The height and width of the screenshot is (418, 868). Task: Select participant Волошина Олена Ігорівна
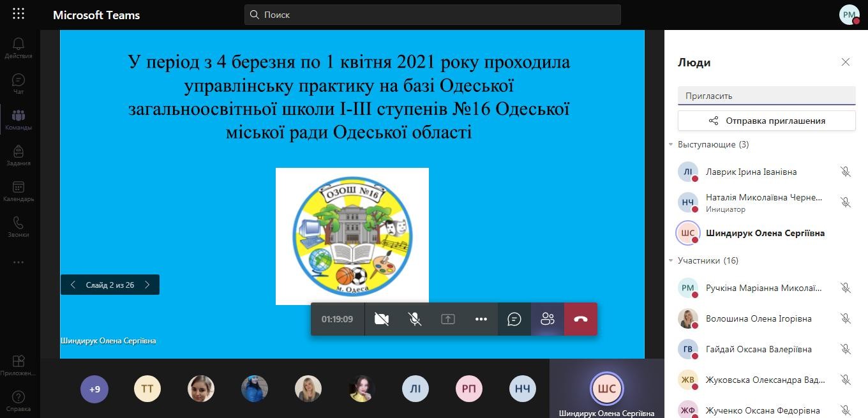766,318
